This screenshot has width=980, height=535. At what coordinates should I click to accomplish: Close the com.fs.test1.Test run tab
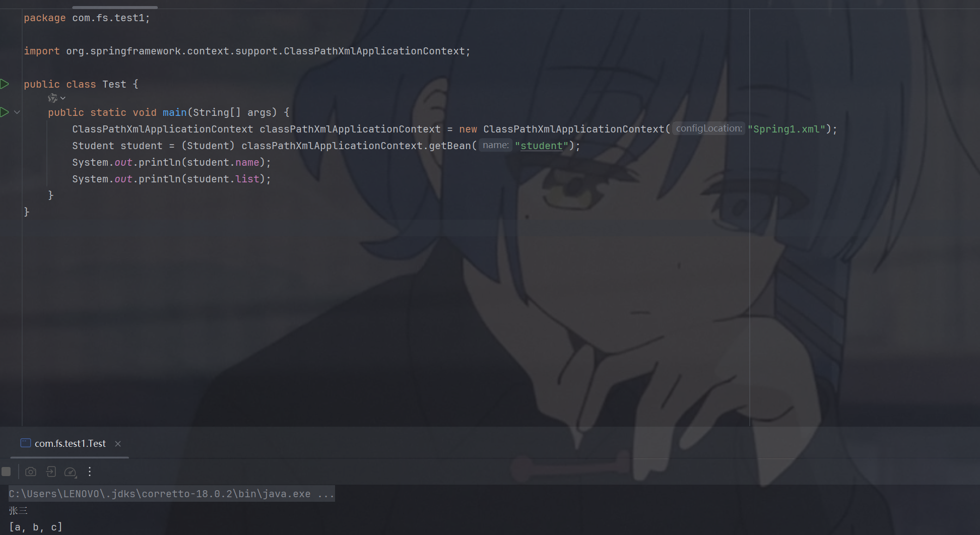118,444
